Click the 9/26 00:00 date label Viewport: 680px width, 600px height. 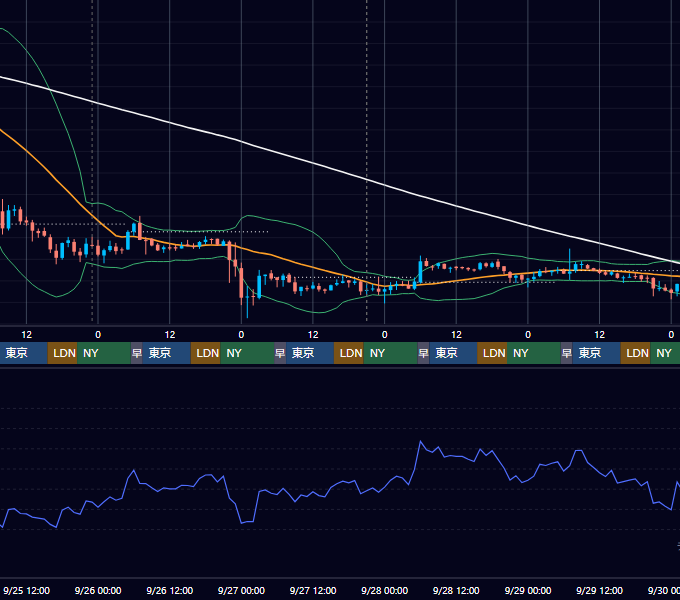pyautogui.click(x=98, y=591)
